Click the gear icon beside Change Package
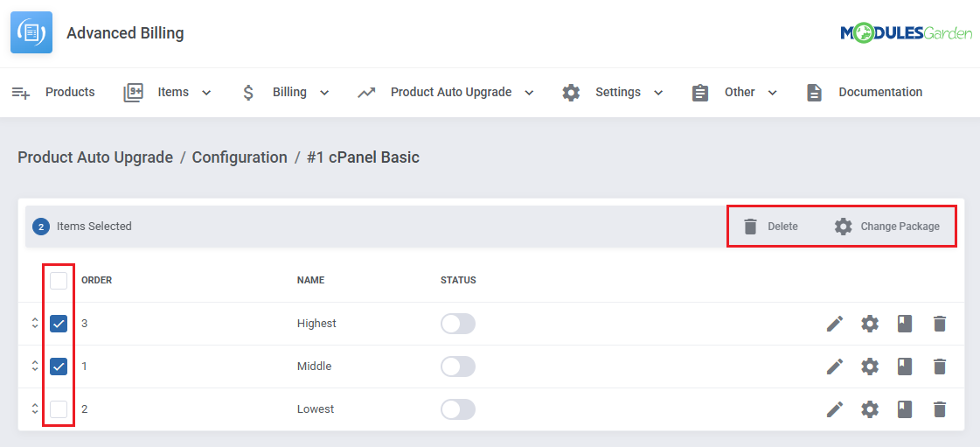The width and height of the screenshot is (980, 447). [x=843, y=227]
